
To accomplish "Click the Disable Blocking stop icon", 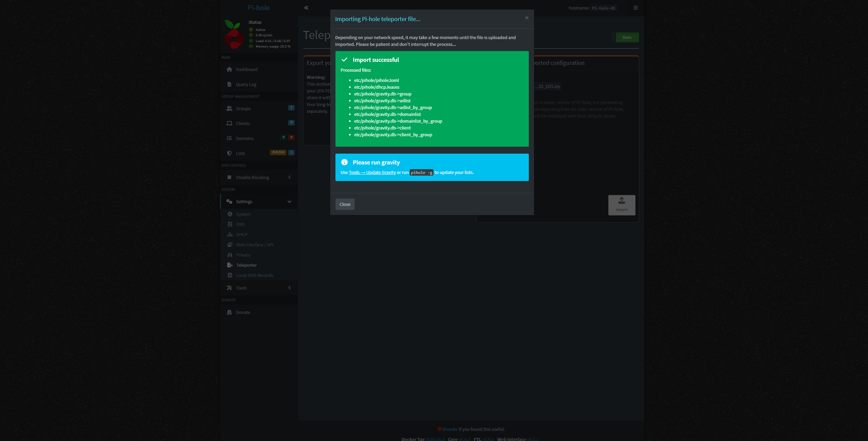I will tap(229, 177).
